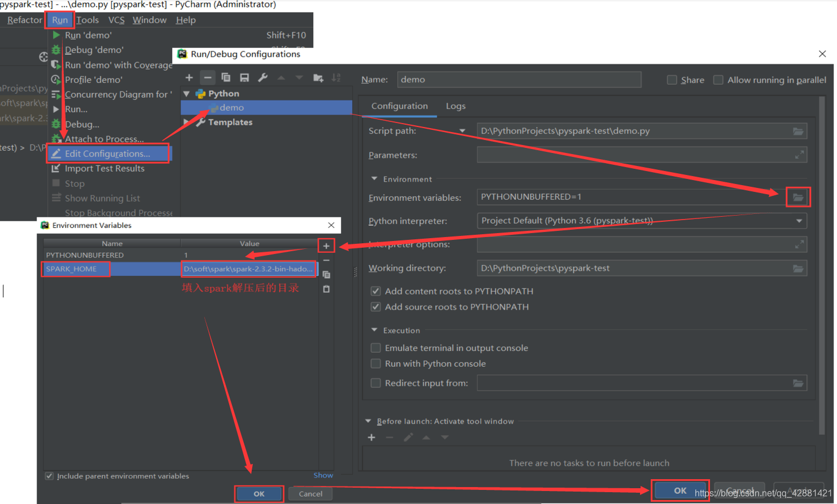The width and height of the screenshot is (837, 504).
Task: Switch to the Configuration tab
Action: coord(400,106)
